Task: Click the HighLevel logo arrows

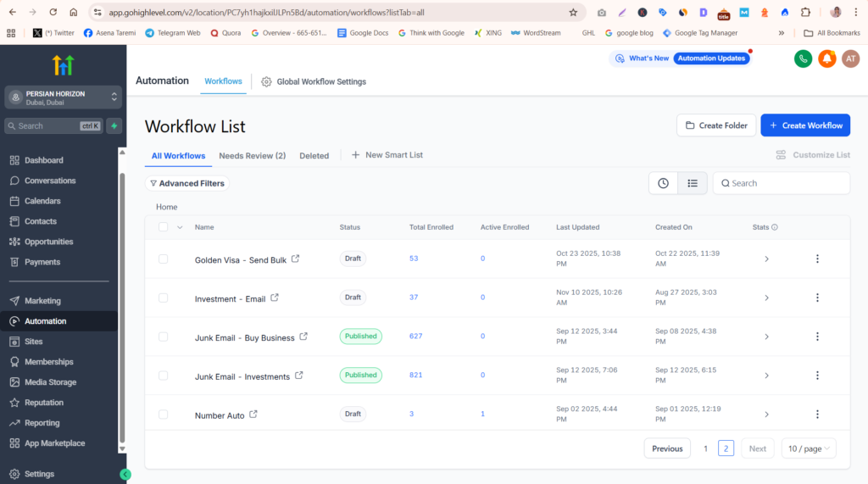Action: [x=63, y=65]
